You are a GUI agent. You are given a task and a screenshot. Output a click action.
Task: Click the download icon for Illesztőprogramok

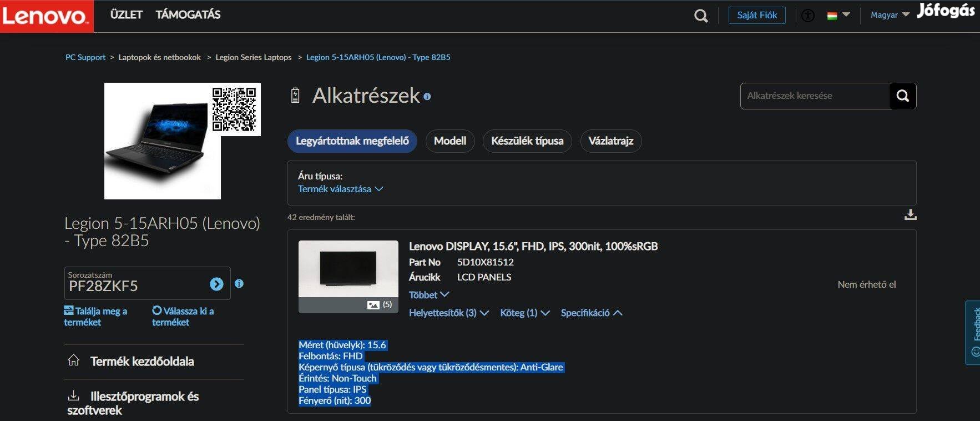(73, 396)
